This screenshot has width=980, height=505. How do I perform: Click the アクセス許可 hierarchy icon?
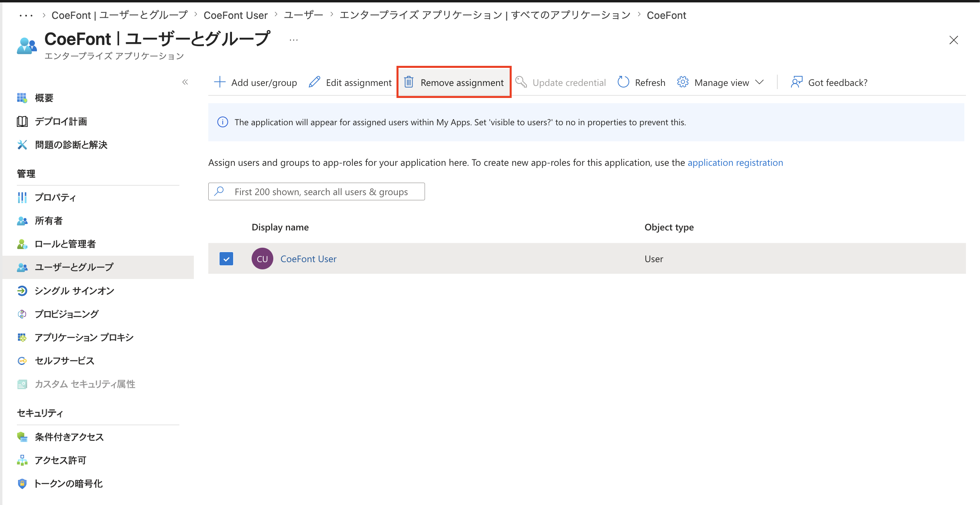pyautogui.click(x=22, y=460)
